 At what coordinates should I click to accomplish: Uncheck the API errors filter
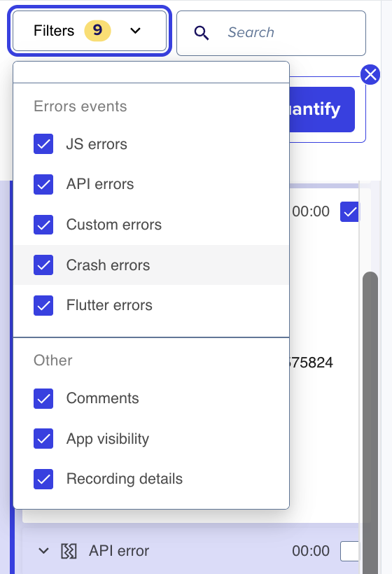click(43, 184)
